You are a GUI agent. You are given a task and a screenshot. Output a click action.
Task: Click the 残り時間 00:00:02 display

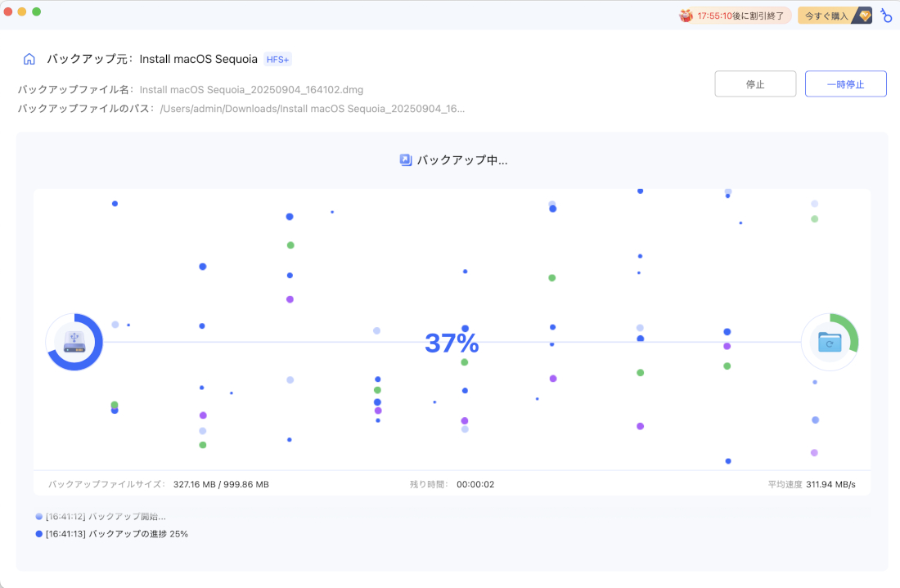click(x=453, y=483)
